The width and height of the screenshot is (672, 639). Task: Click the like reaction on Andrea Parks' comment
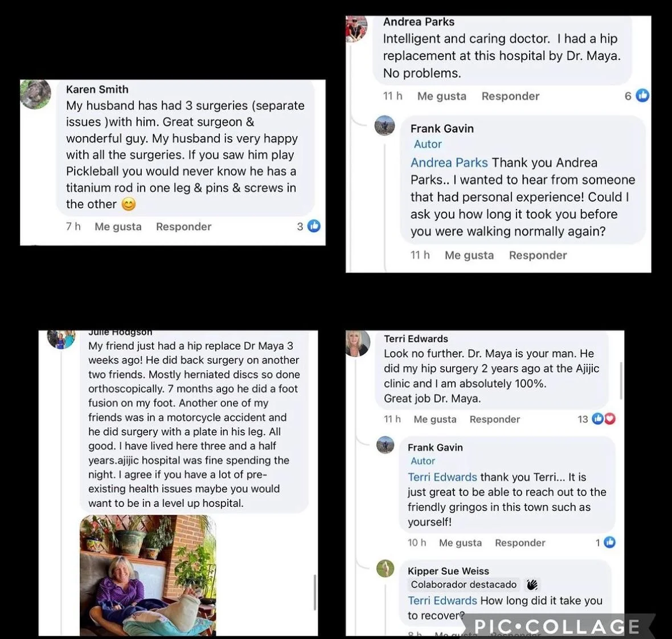coord(642,96)
